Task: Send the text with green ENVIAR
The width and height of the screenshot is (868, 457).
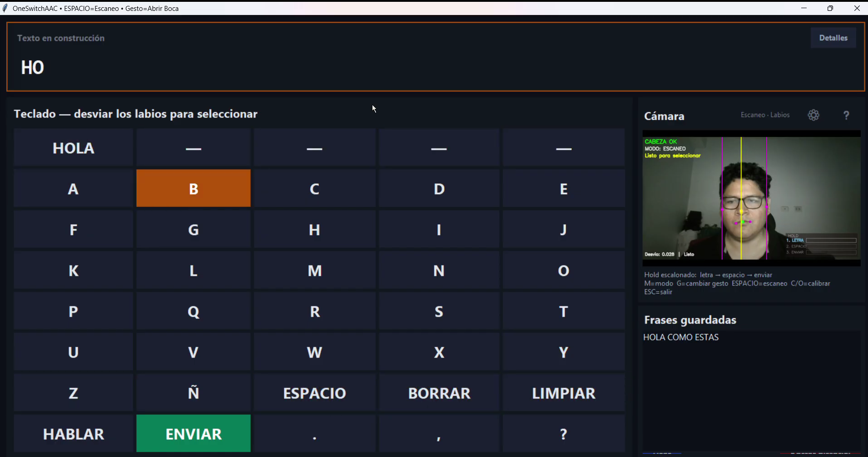Action: pos(193,433)
